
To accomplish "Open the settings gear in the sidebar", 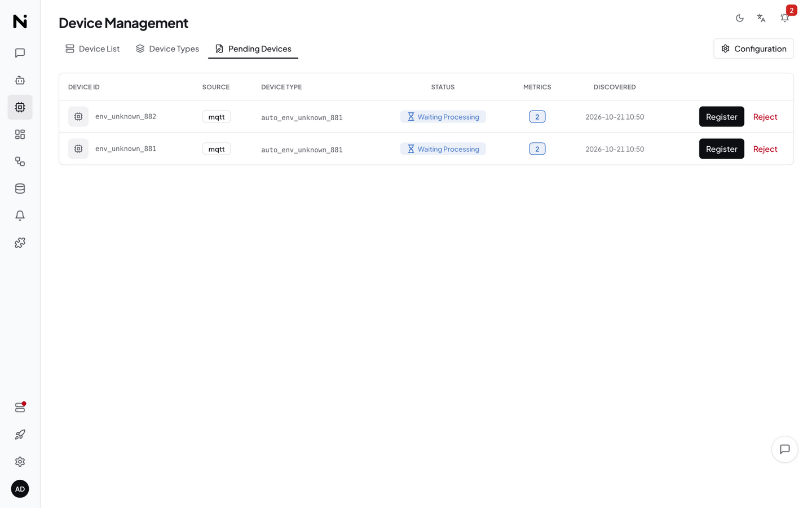I will coord(20,462).
